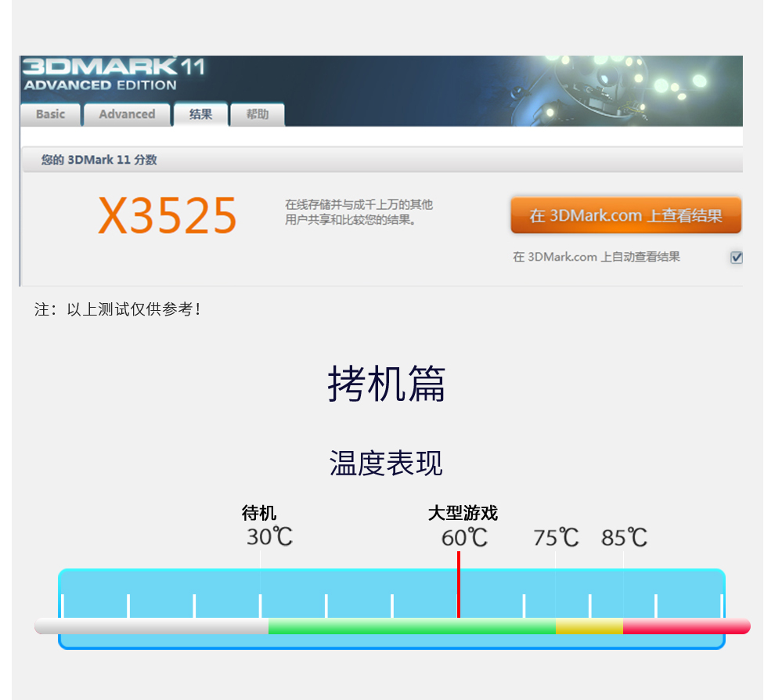Viewport: 775px width, 700px height.
Task: Select the 结果 tab
Action: [x=200, y=114]
